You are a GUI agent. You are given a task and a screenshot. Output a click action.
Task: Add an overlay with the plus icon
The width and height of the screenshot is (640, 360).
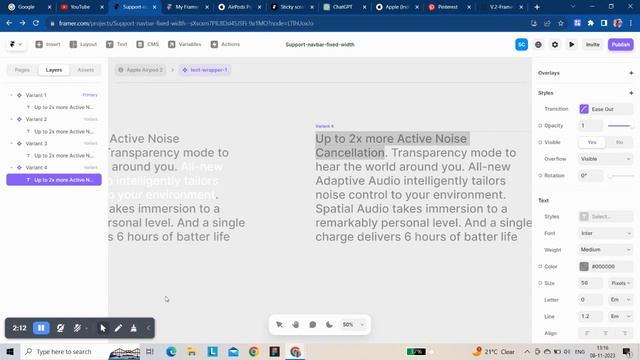click(631, 73)
